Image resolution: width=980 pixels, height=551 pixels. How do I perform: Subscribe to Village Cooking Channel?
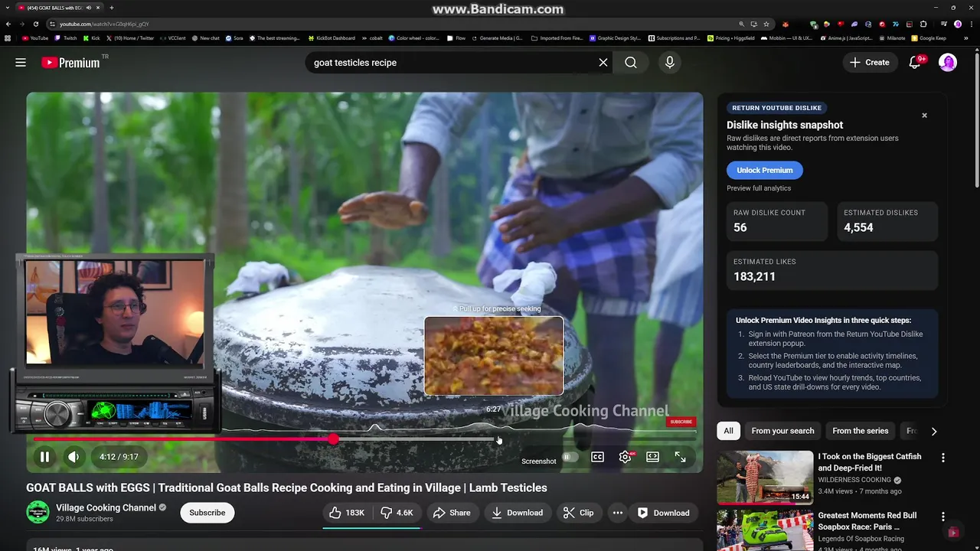click(x=207, y=513)
